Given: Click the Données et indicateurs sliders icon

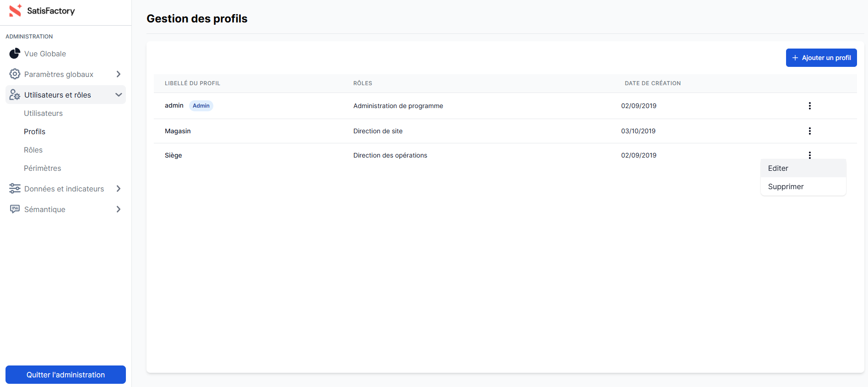Looking at the screenshot, I should click(15, 189).
